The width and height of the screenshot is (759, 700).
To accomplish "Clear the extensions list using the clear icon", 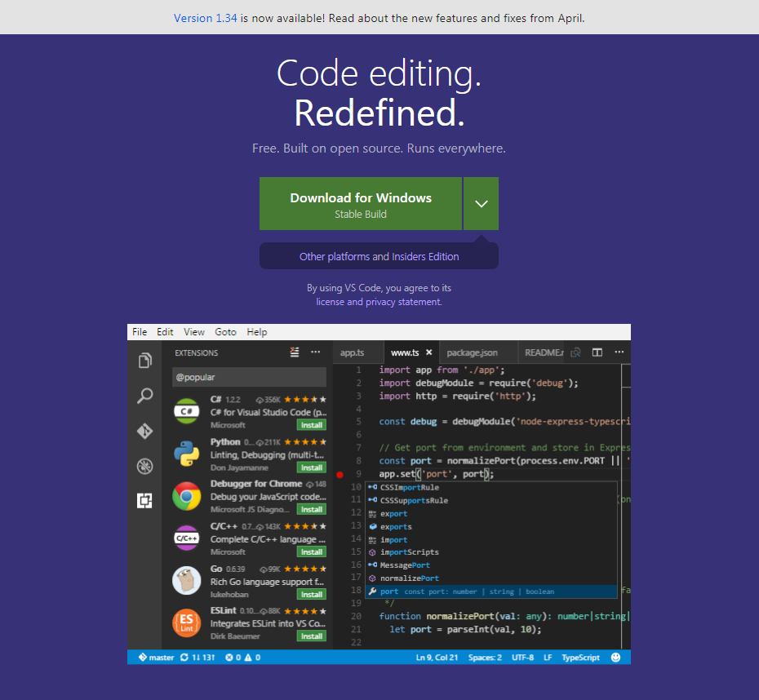I will 295,352.
